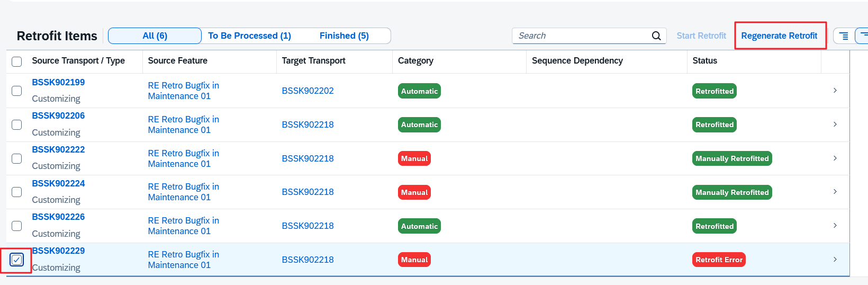Open chevron of BSSK902224 row
Viewport: 868px width, 285px height.
point(835,192)
